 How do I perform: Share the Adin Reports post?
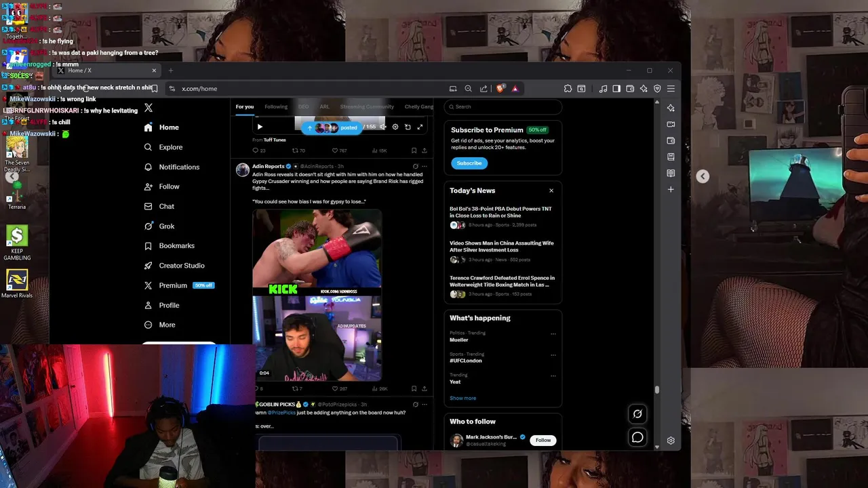click(x=425, y=388)
